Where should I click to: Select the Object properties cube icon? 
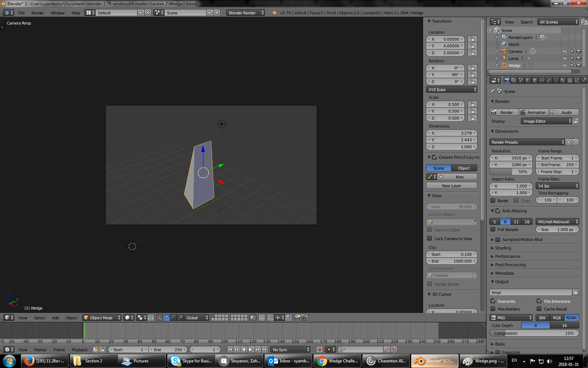click(535, 80)
